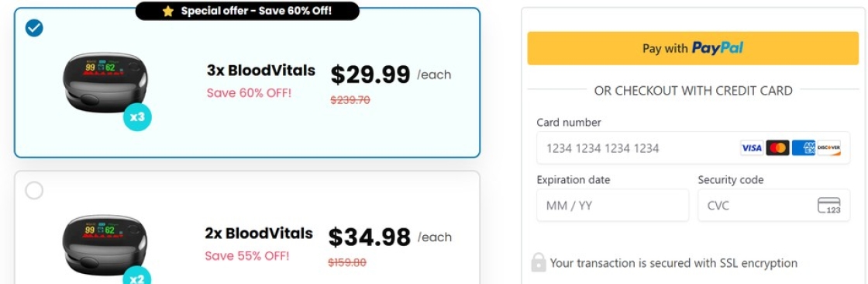Click the Special offer Save 60% banner
The width and height of the screenshot is (868, 284).
[247, 11]
